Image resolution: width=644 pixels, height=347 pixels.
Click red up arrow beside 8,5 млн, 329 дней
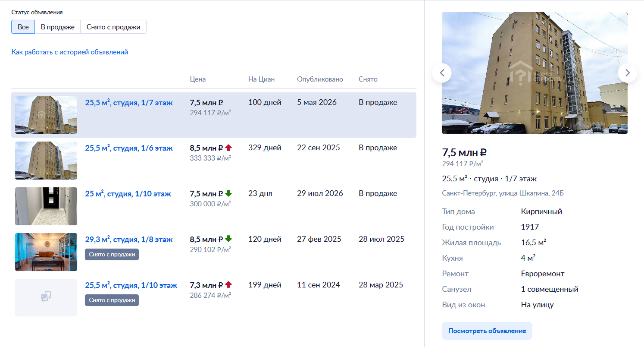click(x=228, y=148)
